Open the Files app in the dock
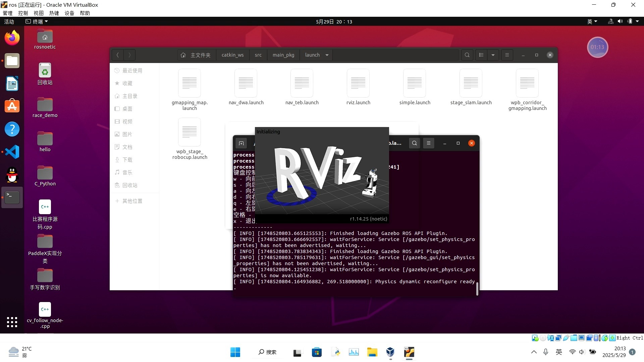 pyautogui.click(x=12, y=61)
